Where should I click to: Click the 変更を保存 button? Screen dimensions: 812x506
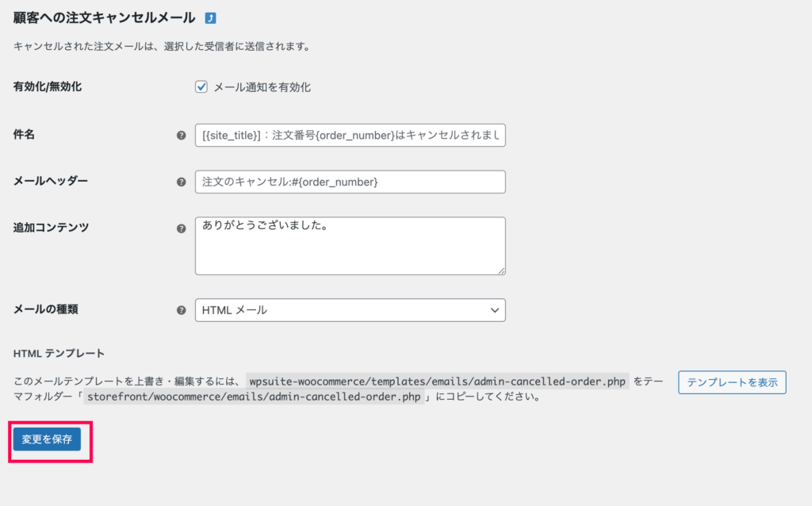pyautogui.click(x=47, y=439)
